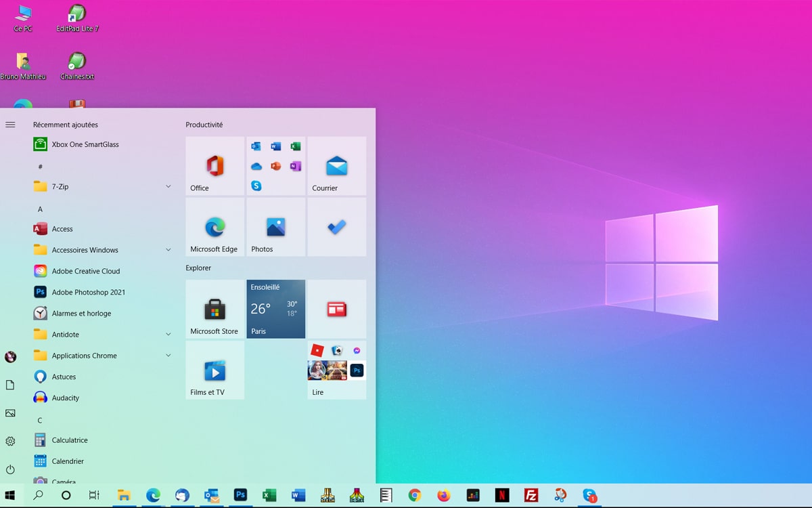Click the Windows Start button
Image resolution: width=812 pixels, height=508 pixels.
coord(10,496)
